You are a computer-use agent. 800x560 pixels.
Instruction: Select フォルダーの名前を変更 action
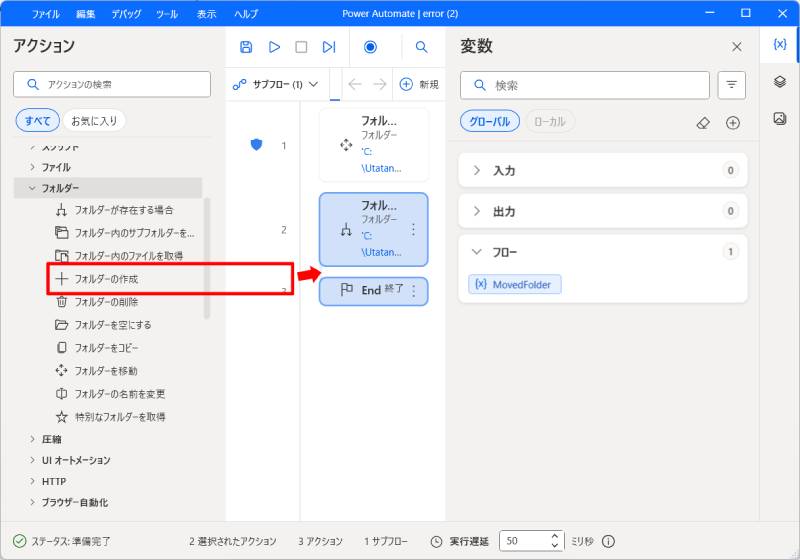pos(110,394)
